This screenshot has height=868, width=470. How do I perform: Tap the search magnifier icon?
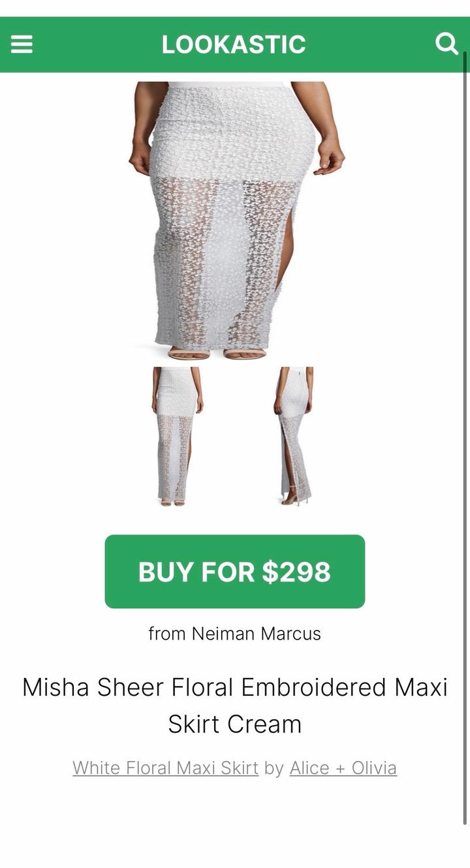(446, 44)
